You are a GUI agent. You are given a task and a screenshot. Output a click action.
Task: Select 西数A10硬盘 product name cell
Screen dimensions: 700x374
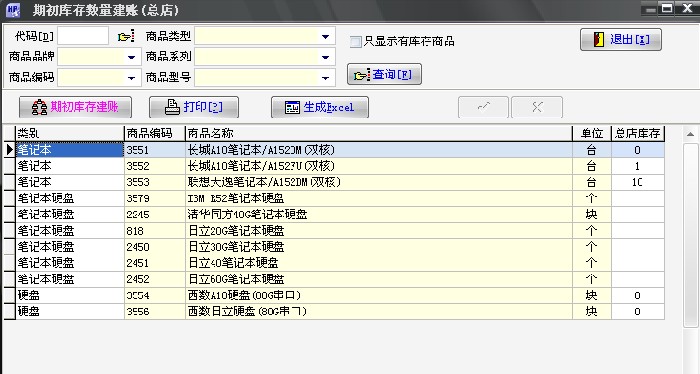click(x=379, y=295)
